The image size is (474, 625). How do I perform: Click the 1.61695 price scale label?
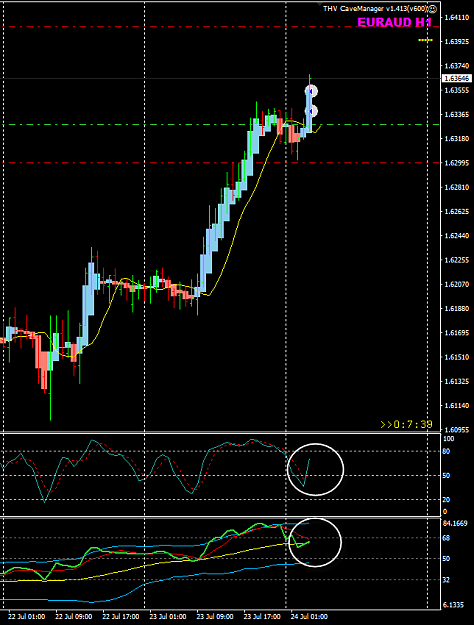click(x=457, y=333)
